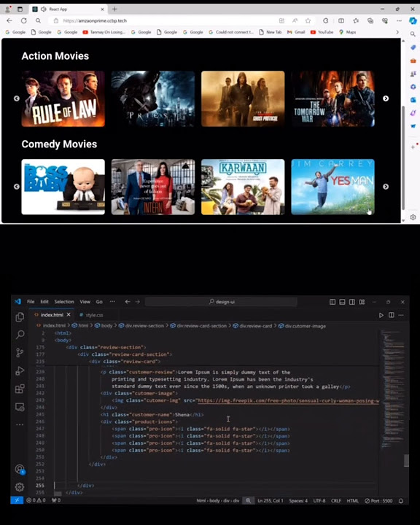Viewport: 420px width, 525px height.
Task: Close the index.html editor tab
Action: click(69, 315)
